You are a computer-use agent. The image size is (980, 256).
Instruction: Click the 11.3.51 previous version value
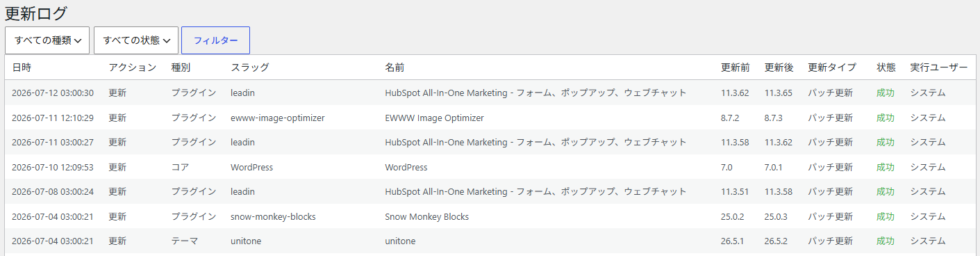click(x=735, y=191)
